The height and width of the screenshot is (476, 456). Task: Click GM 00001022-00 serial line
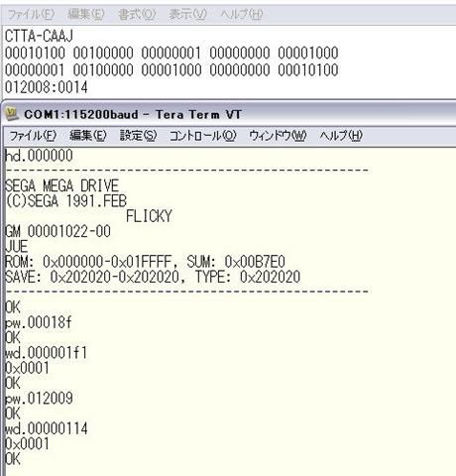(57, 231)
